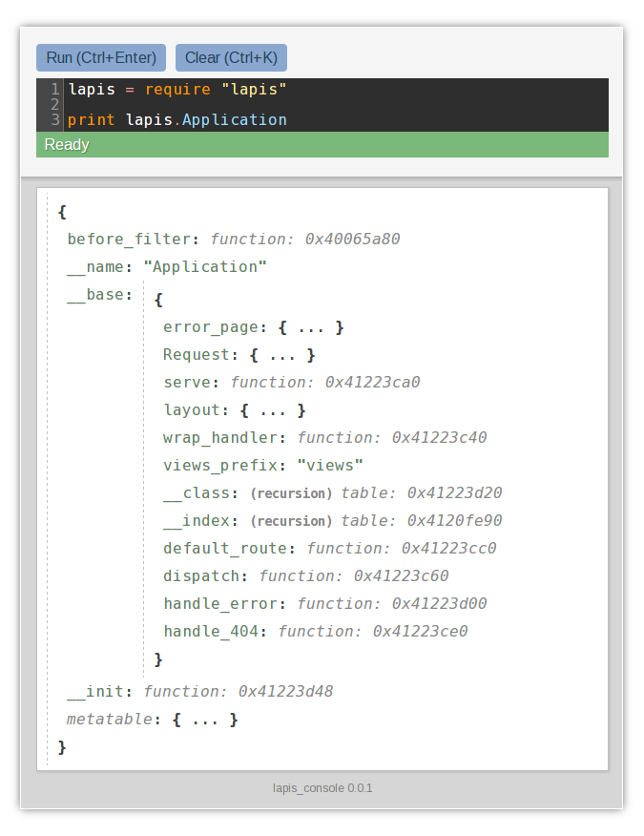This screenshot has width=644, height=836.
Task: Click the Clear (Ctrl+K) button
Action: pyautogui.click(x=232, y=57)
